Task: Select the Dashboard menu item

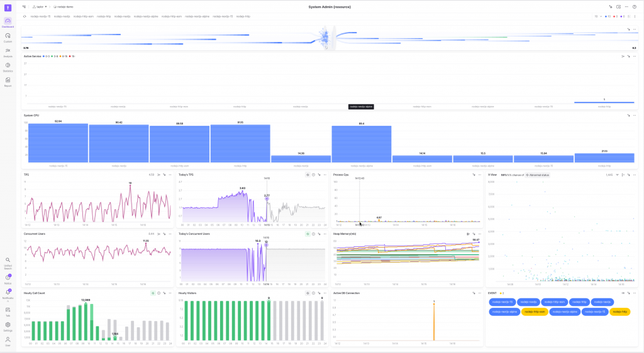Action: point(8,23)
